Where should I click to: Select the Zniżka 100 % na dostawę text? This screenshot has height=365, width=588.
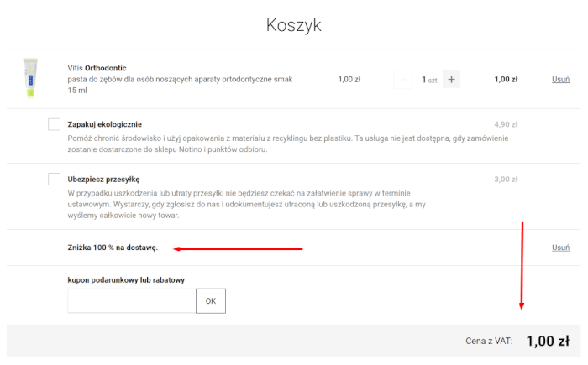pyautogui.click(x=113, y=248)
